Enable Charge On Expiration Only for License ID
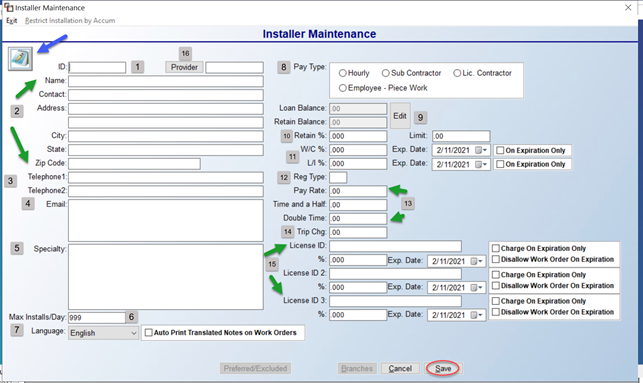The height and width of the screenshot is (383, 643). (495, 248)
